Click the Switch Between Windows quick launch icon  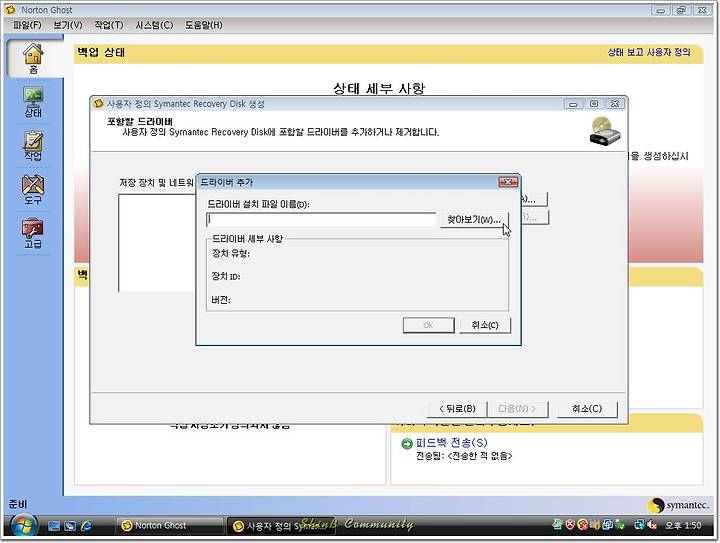[x=70, y=526]
